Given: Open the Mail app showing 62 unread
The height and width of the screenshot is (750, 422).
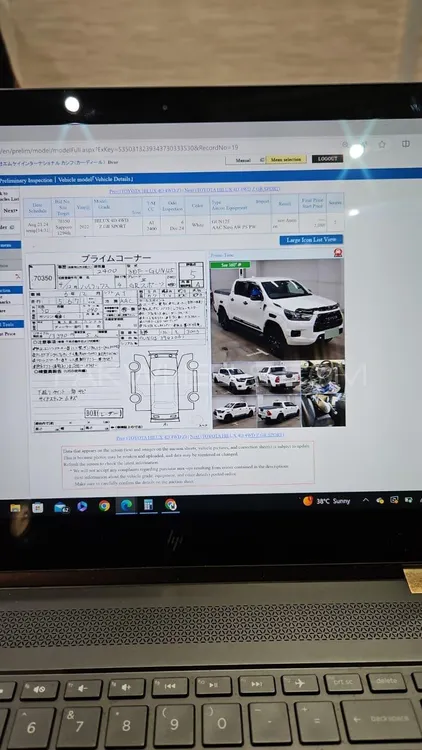Looking at the screenshot, I should click(61, 507).
